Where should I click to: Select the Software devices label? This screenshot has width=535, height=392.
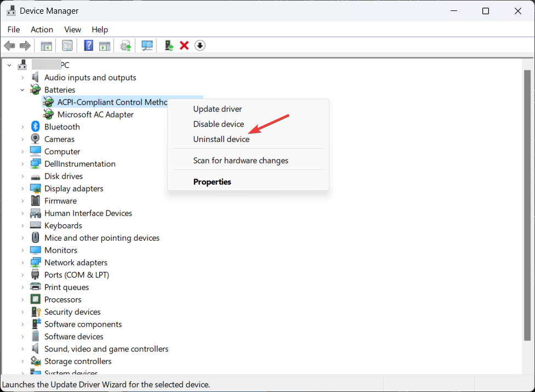tap(73, 337)
